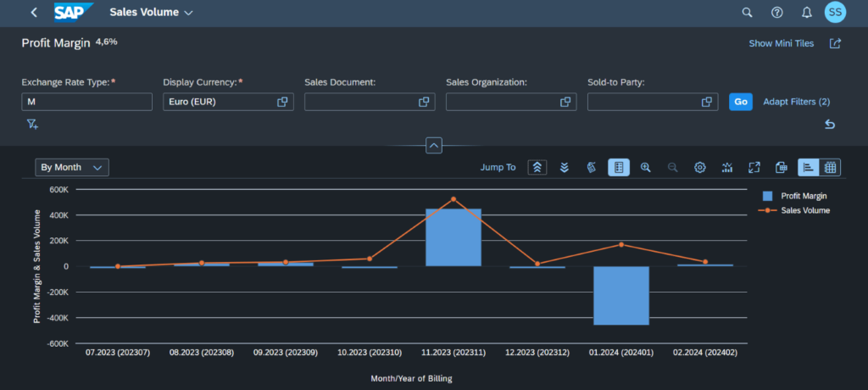
Task: Click the Profit Margin 4,6% title
Action: point(70,43)
